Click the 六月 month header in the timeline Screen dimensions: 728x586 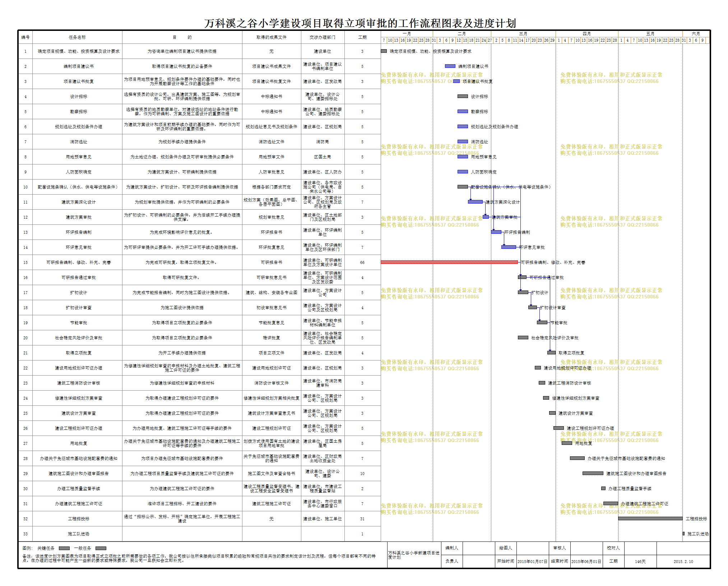click(696, 34)
